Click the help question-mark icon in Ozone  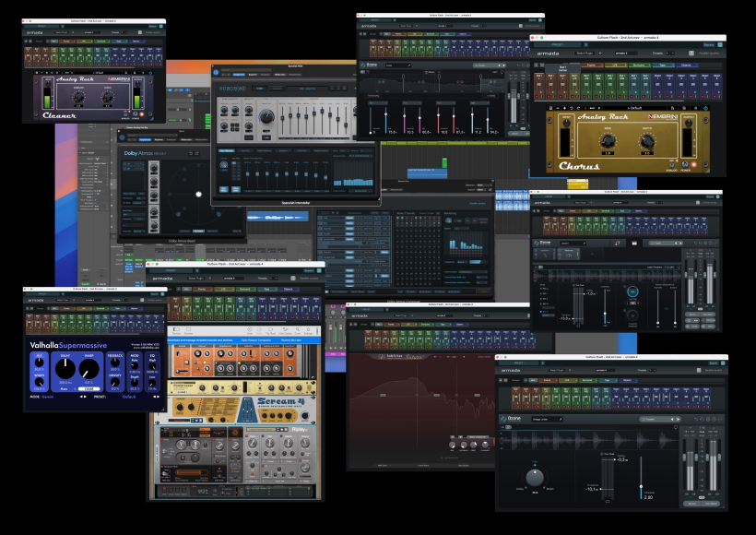click(714, 420)
